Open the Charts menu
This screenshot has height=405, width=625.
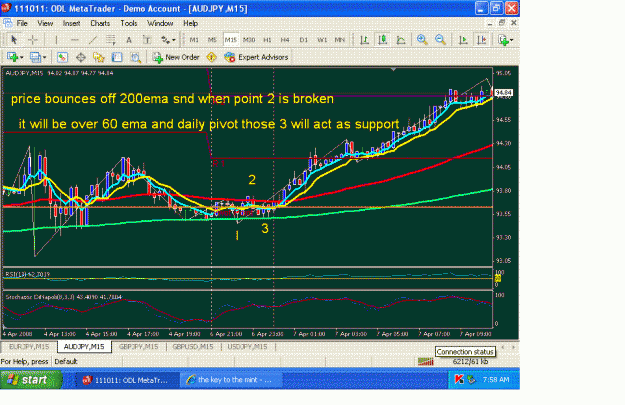[100, 23]
